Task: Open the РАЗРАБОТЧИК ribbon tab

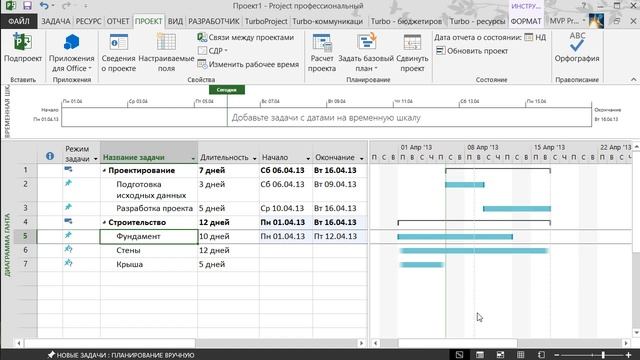Action: 213,21
